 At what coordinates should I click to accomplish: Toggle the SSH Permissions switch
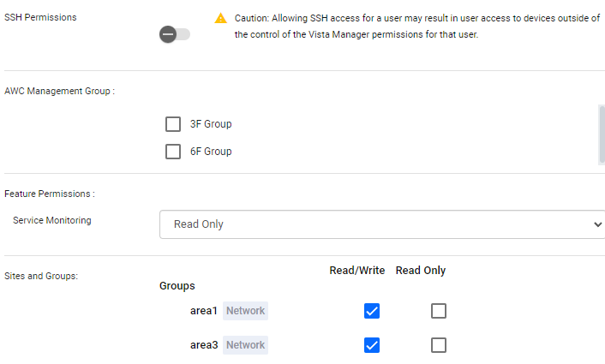coord(174,34)
